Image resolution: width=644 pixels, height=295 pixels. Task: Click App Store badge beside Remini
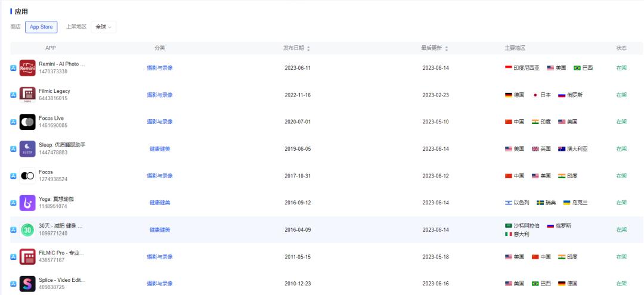pyautogui.click(x=13, y=68)
